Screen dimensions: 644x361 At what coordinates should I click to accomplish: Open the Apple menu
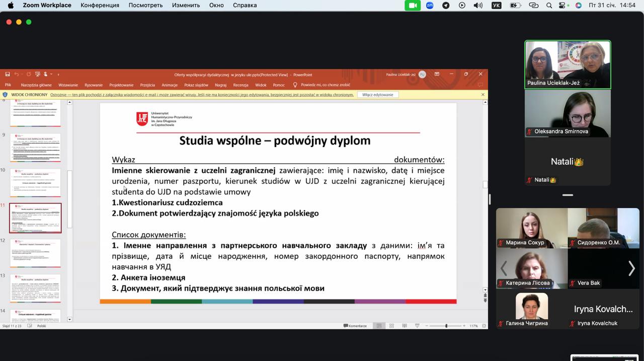point(11,5)
